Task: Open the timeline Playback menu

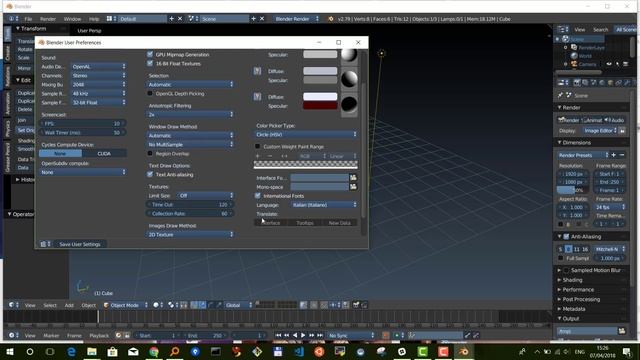Action: (x=99, y=336)
